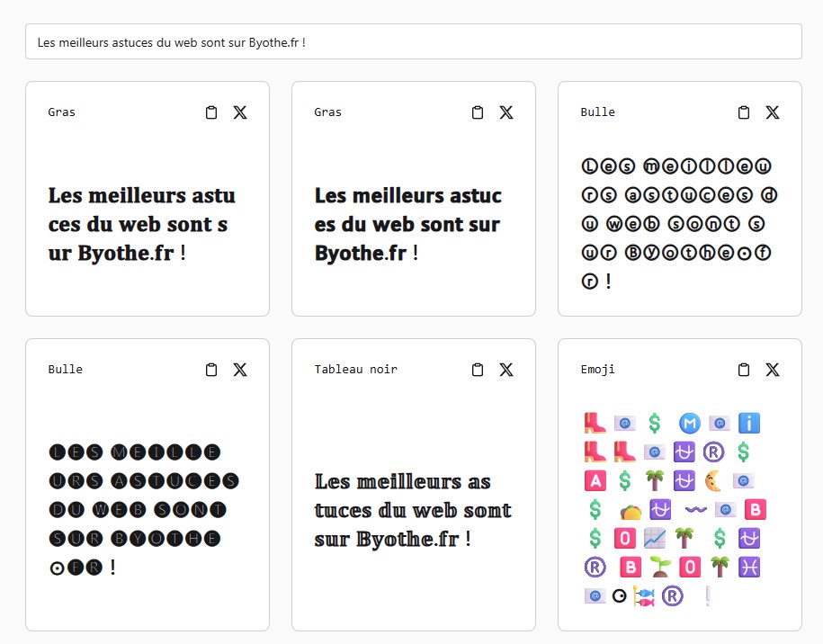
Task: Share the Emoji card on X
Action: 772,370
